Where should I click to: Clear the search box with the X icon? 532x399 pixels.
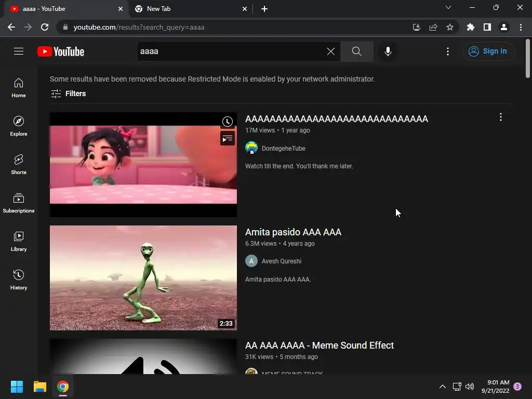[x=331, y=51]
